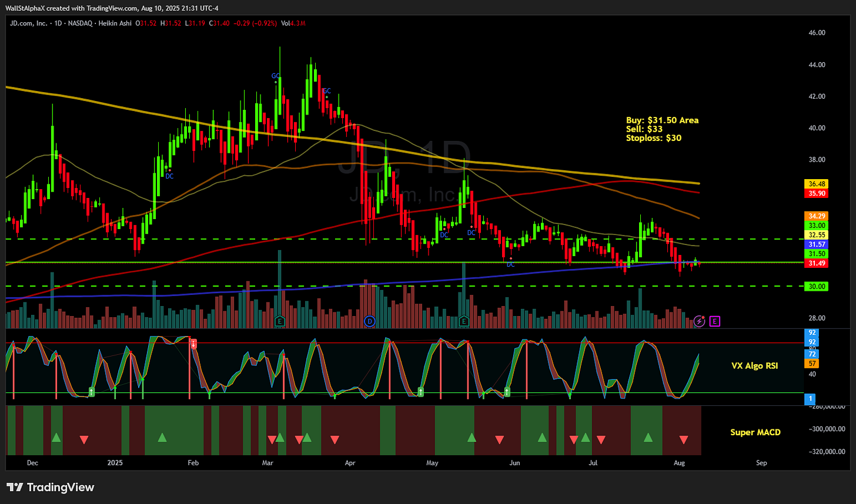856x504 pixels.
Task: Select the 30.00 green stoploss level label
Action: point(815,286)
